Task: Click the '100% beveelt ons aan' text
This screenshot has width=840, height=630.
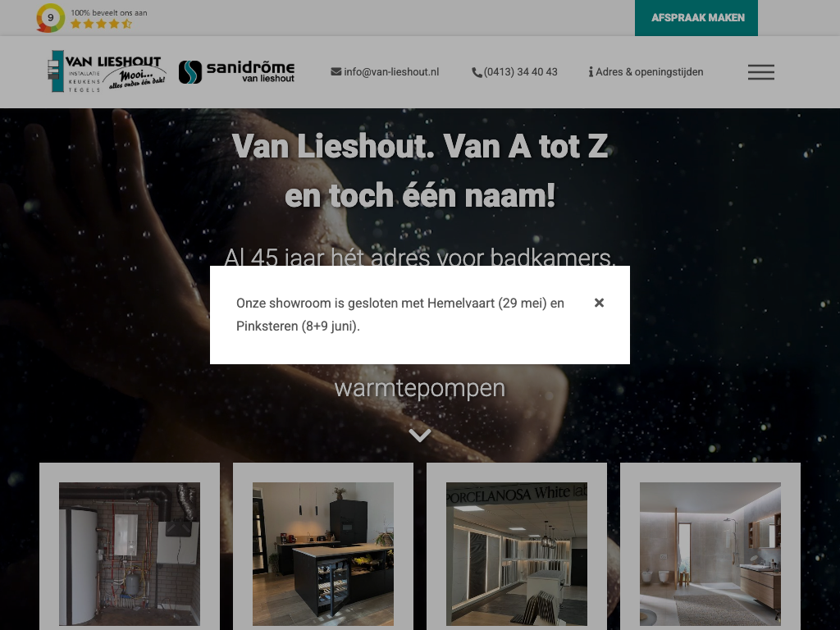Action: (x=109, y=12)
